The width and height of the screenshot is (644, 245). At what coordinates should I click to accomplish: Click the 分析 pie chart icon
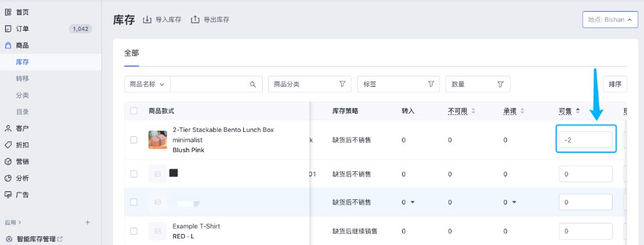(8, 178)
